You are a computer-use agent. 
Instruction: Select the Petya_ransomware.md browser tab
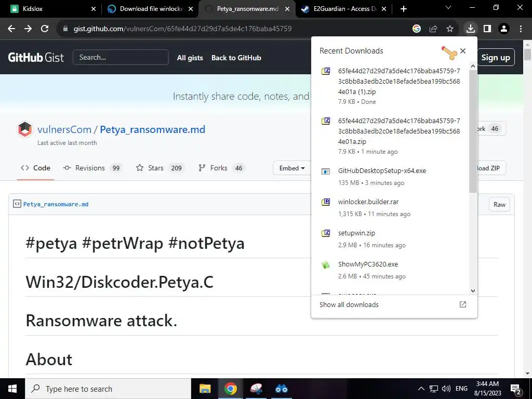(248, 9)
